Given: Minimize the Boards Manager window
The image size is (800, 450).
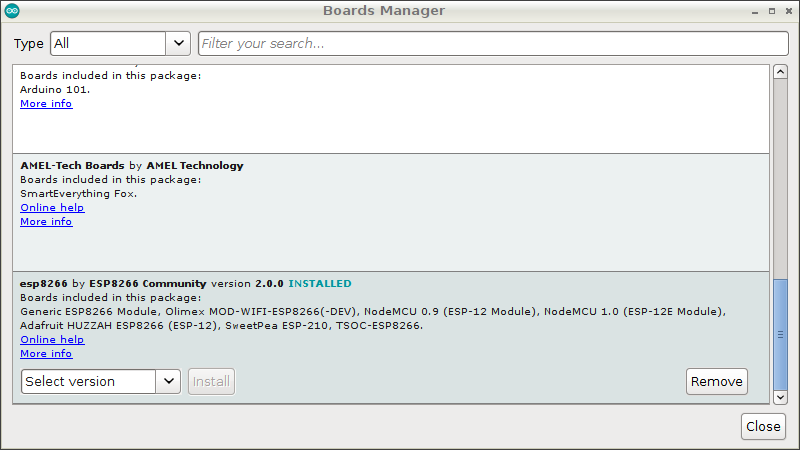Looking at the screenshot, I should [755, 11].
